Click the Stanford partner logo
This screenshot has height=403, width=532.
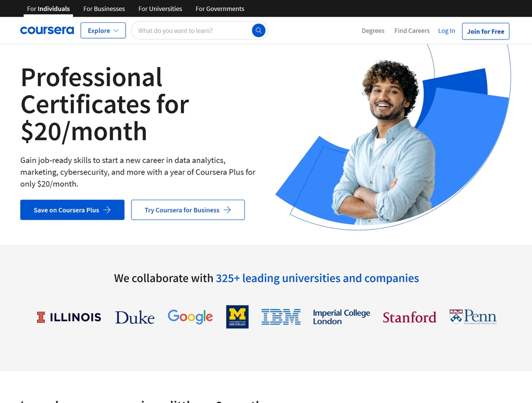pyautogui.click(x=410, y=317)
